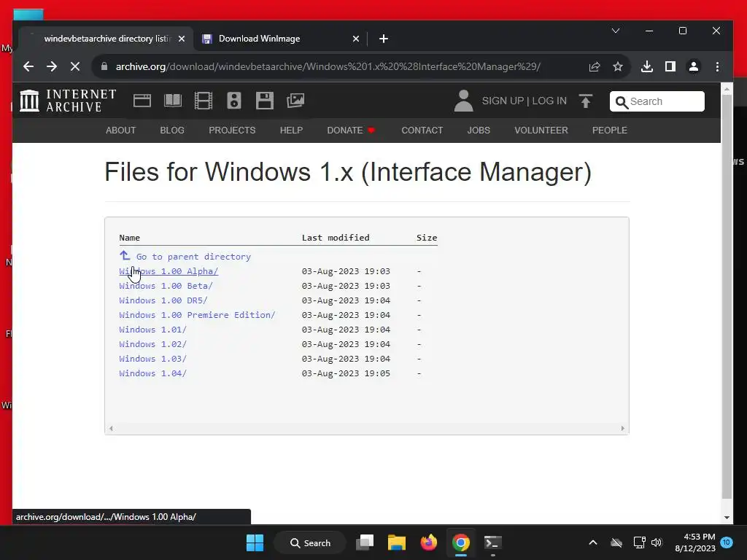The width and height of the screenshot is (747, 560).
Task: Go back with browser back arrow
Action: (x=28, y=66)
